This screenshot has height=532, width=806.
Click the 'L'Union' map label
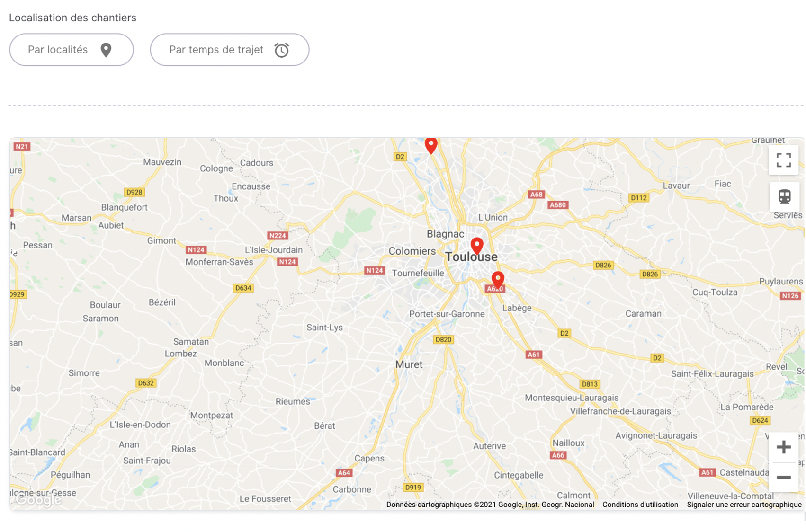[493, 218]
